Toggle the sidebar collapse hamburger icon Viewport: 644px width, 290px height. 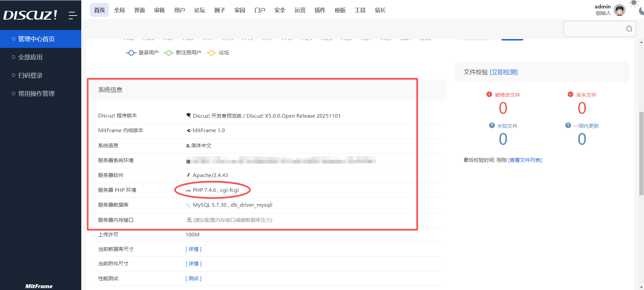73,15
